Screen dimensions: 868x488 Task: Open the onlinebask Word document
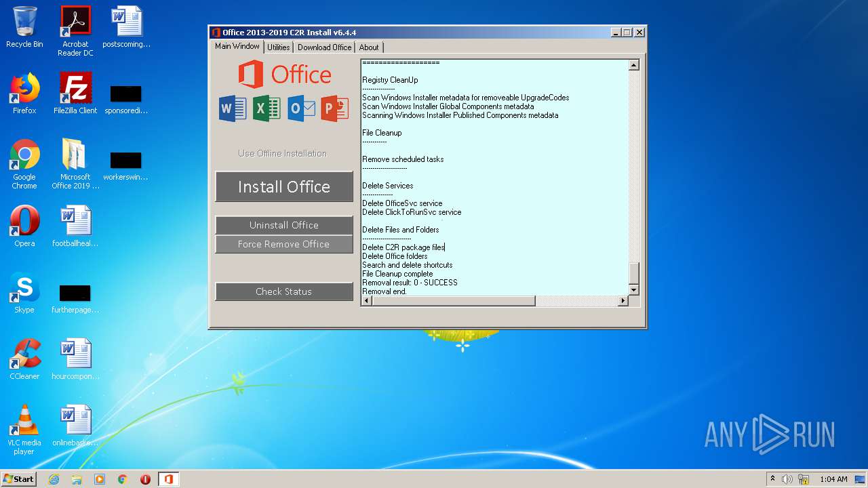pyautogui.click(x=75, y=426)
